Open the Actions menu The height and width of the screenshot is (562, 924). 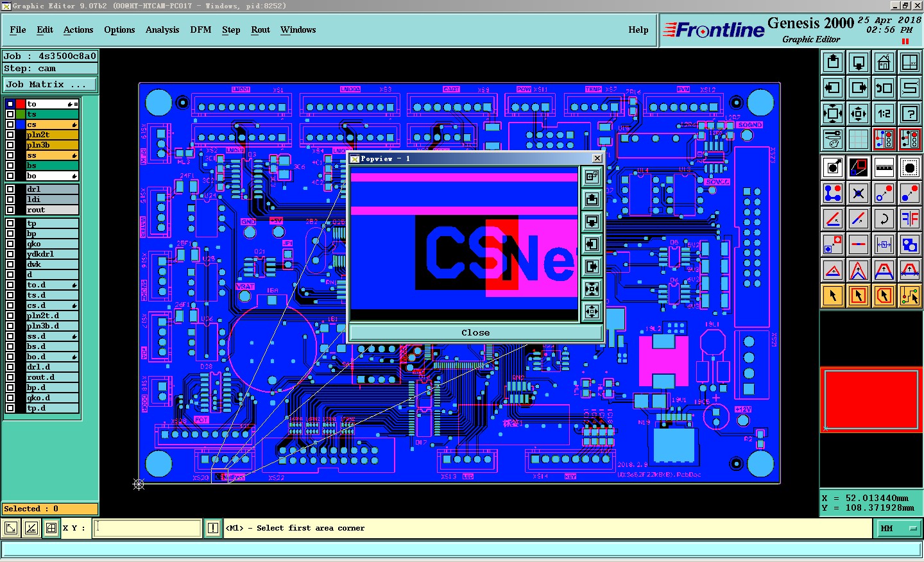tap(78, 30)
